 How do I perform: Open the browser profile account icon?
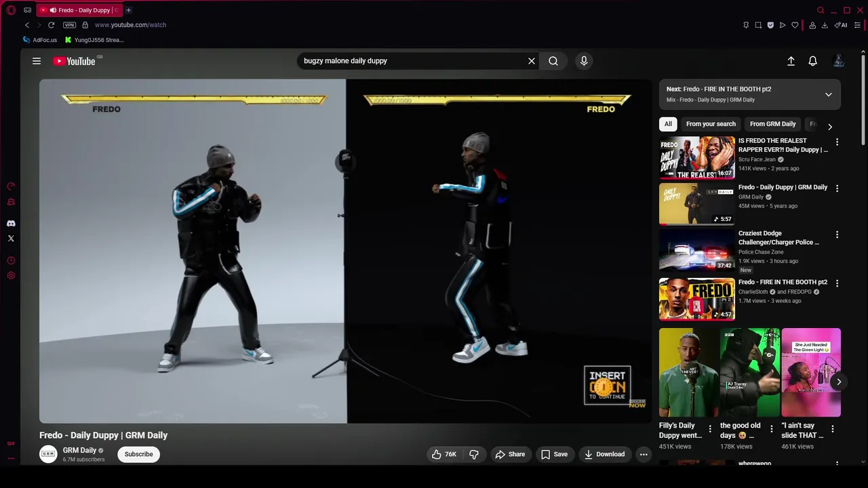pos(812,25)
